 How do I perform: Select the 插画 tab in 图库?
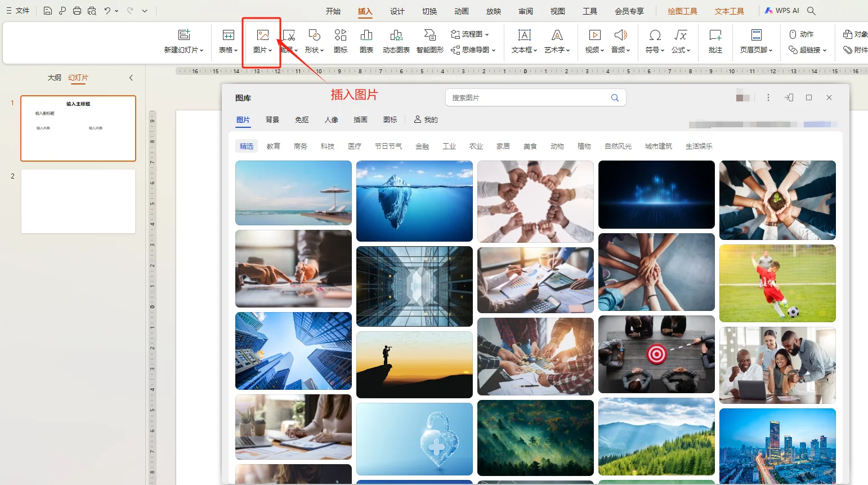(360, 119)
